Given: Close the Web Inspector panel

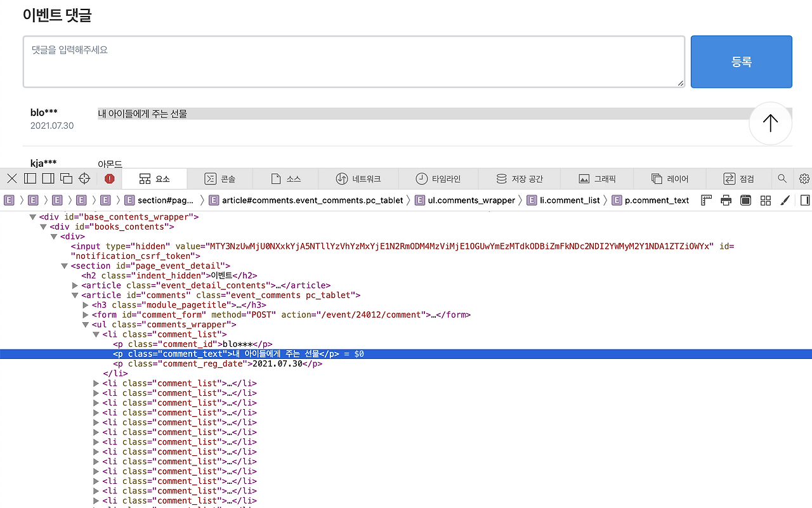Looking at the screenshot, I should click(x=12, y=179).
